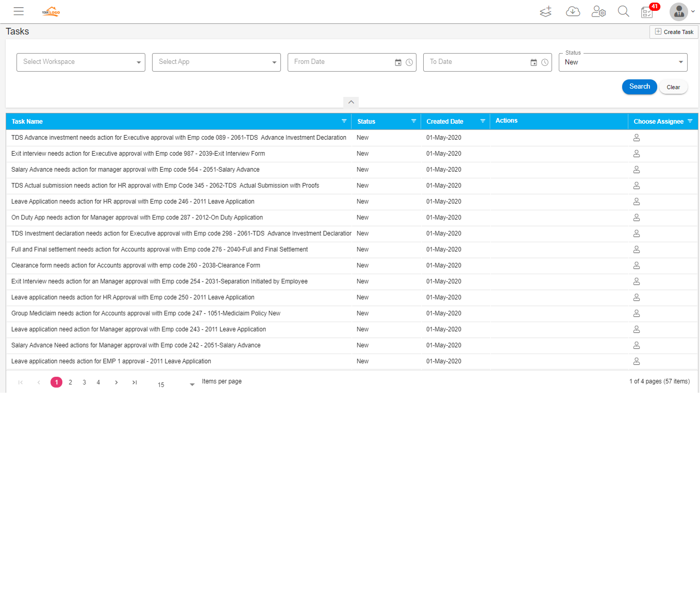
Task: Choose assignee for Full and Final settlement task
Action: coord(637,249)
